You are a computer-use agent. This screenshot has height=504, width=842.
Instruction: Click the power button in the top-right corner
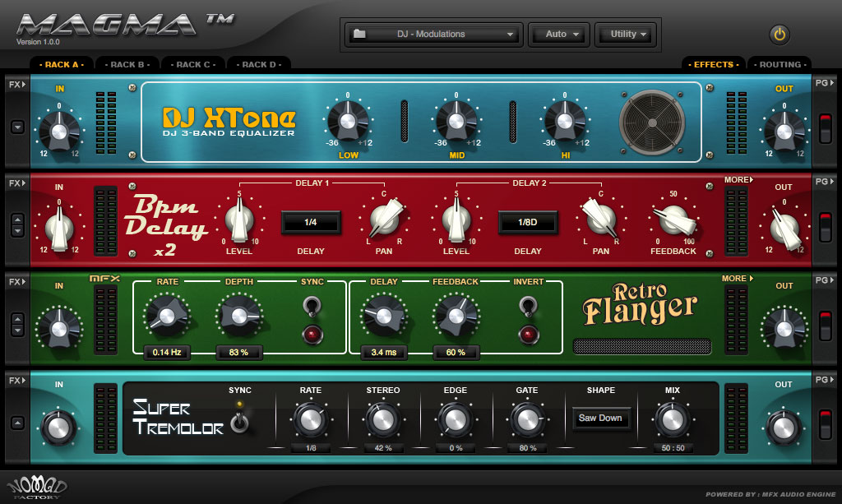(x=779, y=35)
